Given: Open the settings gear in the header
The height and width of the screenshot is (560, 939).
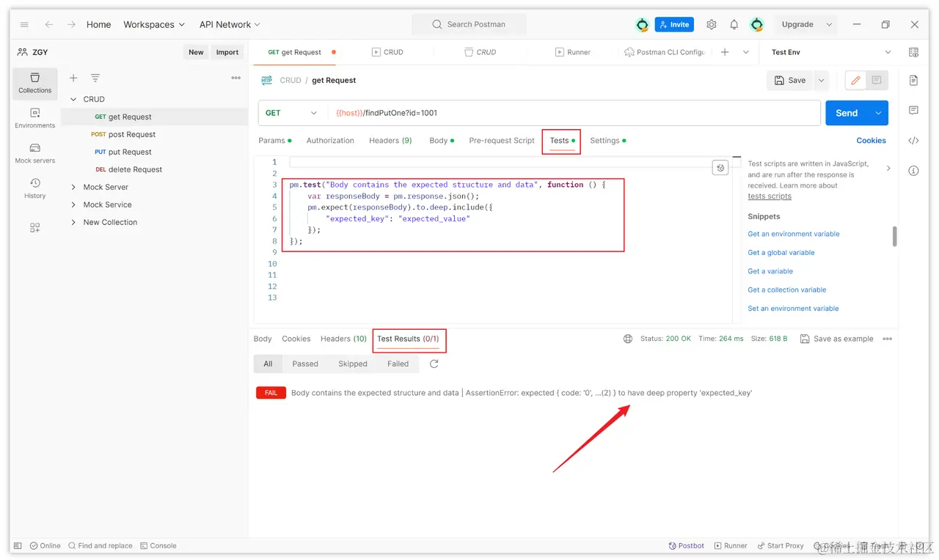Looking at the screenshot, I should [712, 24].
